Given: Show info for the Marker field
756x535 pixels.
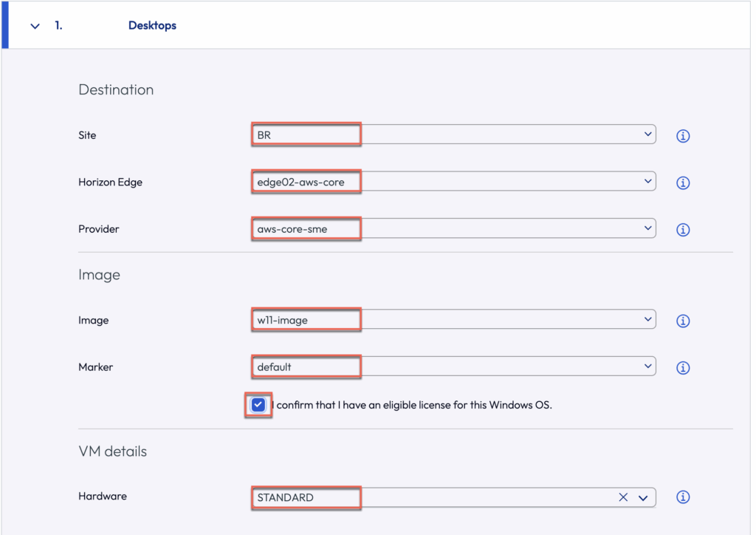Looking at the screenshot, I should pyautogui.click(x=683, y=367).
